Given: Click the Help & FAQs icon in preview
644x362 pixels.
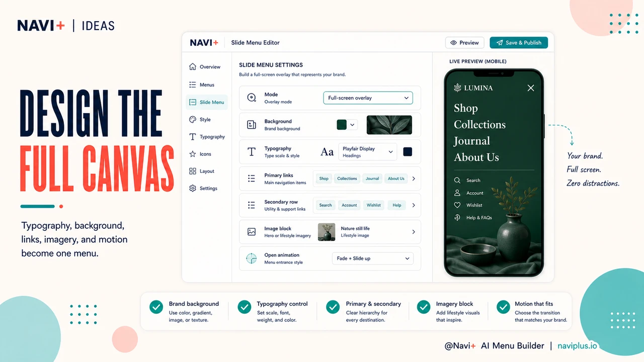Looking at the screenshot, I should pyautogui.click(x=457, y=218).
